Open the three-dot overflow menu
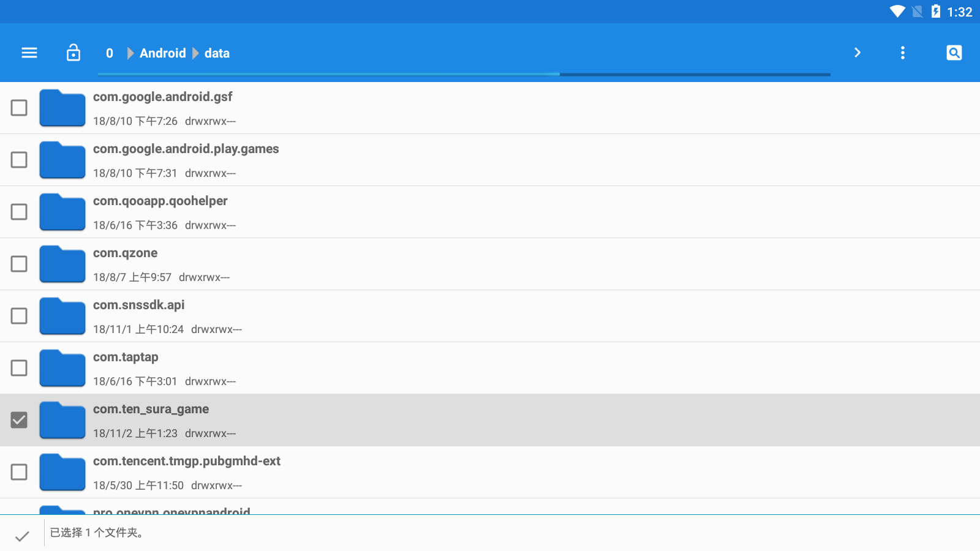 (x=903, y=53)
